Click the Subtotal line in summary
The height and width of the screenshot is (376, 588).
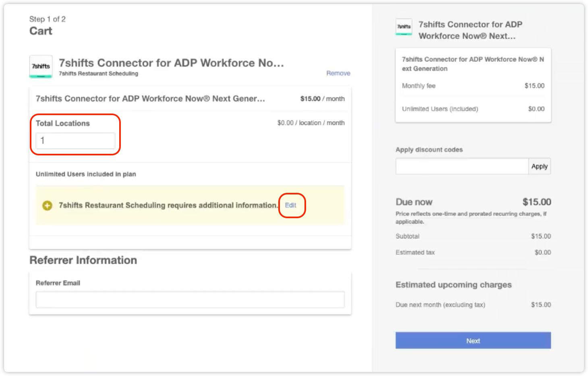coord(473,236)
